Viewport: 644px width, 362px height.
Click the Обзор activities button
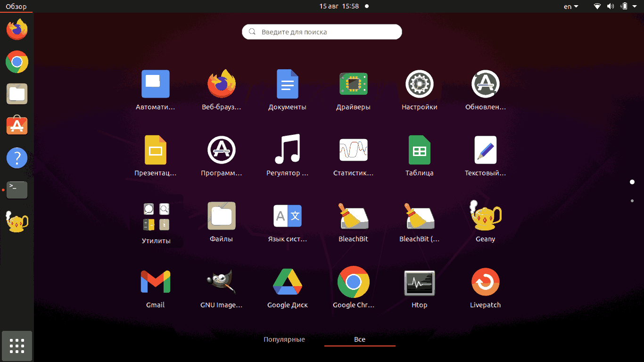click(x=16, y=6)
